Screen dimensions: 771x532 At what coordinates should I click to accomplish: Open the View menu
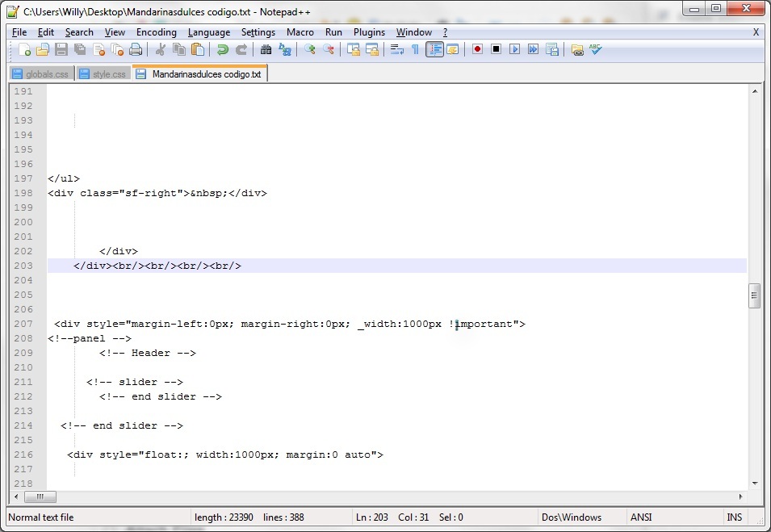coord(115,32)
